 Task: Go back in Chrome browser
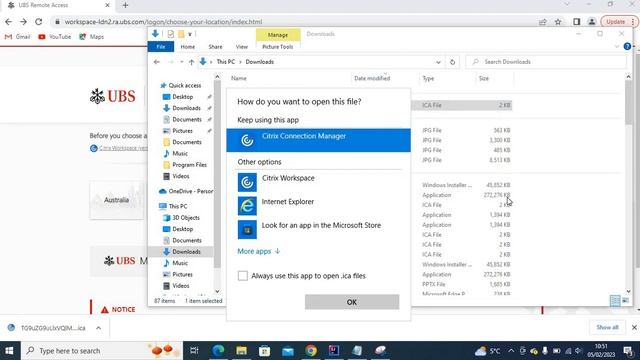[x=9, y=22]
